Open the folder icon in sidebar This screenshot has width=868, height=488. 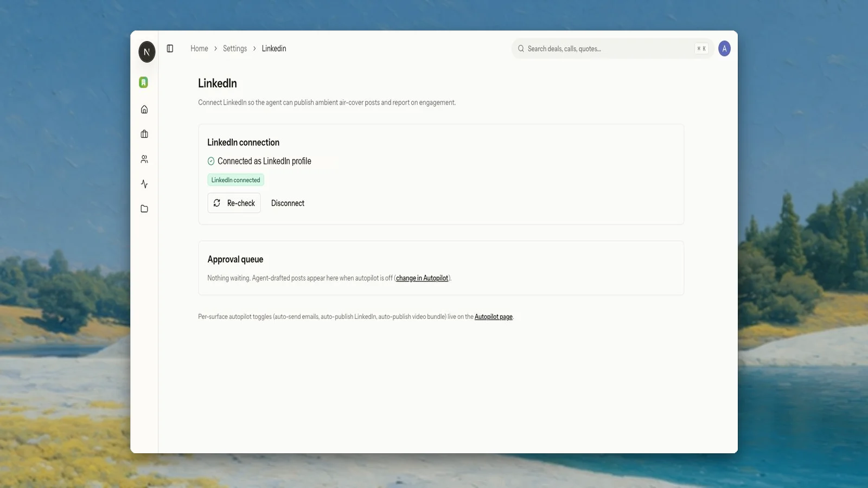pyautogui.click(x=144, y=209)
